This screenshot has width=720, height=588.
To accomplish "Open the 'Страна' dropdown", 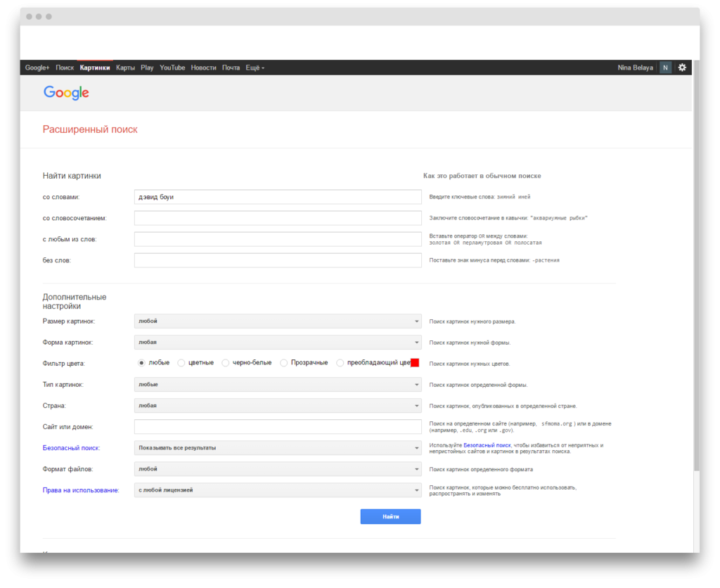I will (x=278, y=406).
